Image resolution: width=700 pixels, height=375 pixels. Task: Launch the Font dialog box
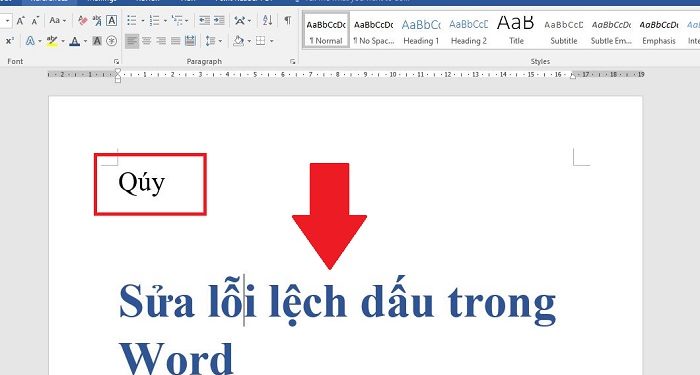pos(116,62)
